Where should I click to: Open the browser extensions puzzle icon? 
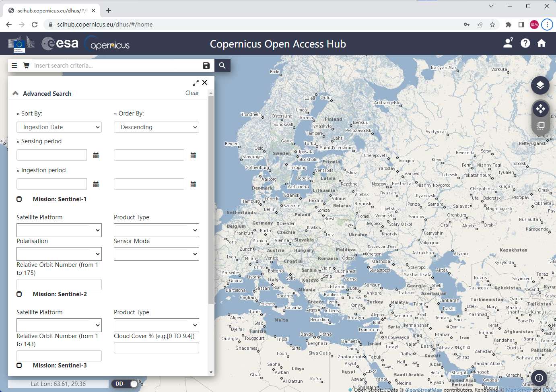point(509,25)
